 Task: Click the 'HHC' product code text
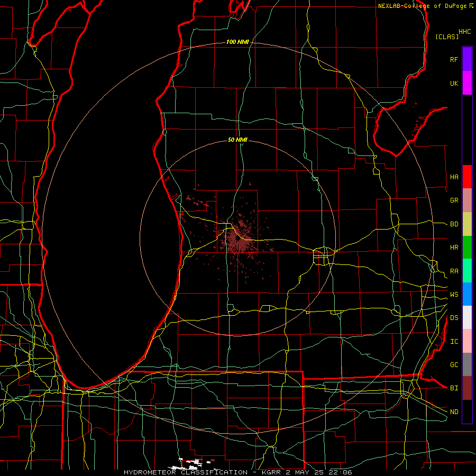(x=464, y=32)
